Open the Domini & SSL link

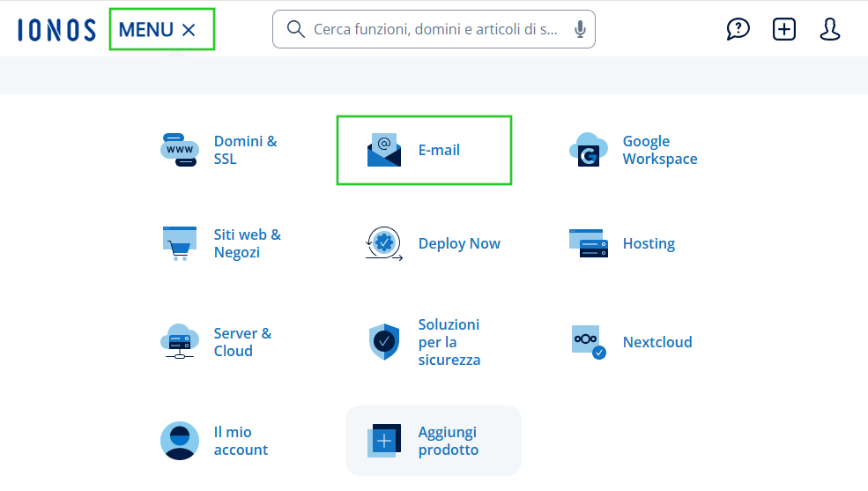245,150
